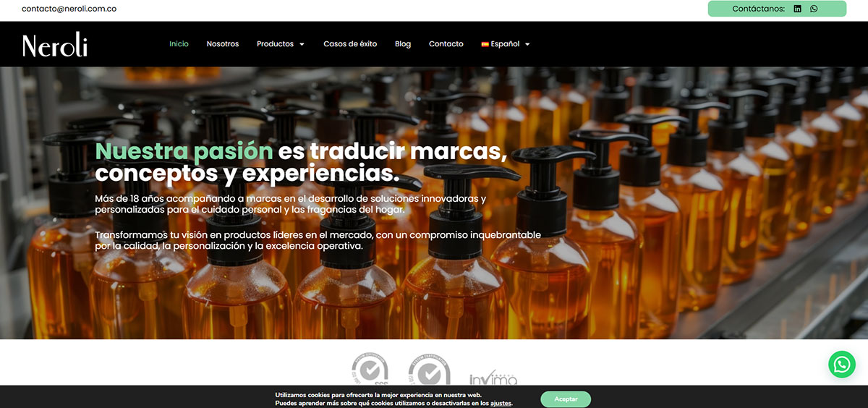Select the Inicio menu item
The width and height of the screenshot is (868, 408).
[179, 44]
